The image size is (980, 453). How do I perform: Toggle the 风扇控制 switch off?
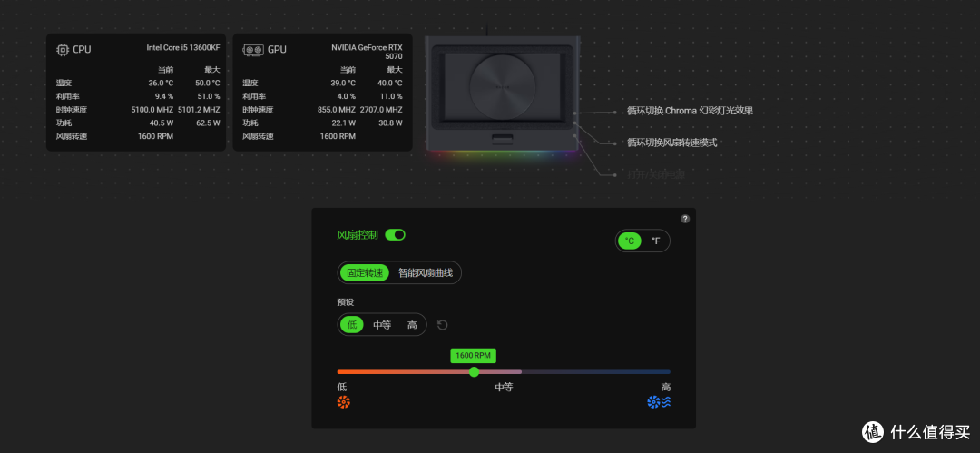tap(395, 234)
